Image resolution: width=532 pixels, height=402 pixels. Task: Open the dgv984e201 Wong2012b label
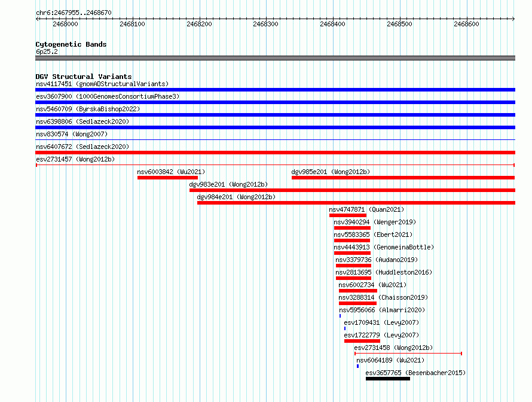pyautogui.click(x=236, y=197)
